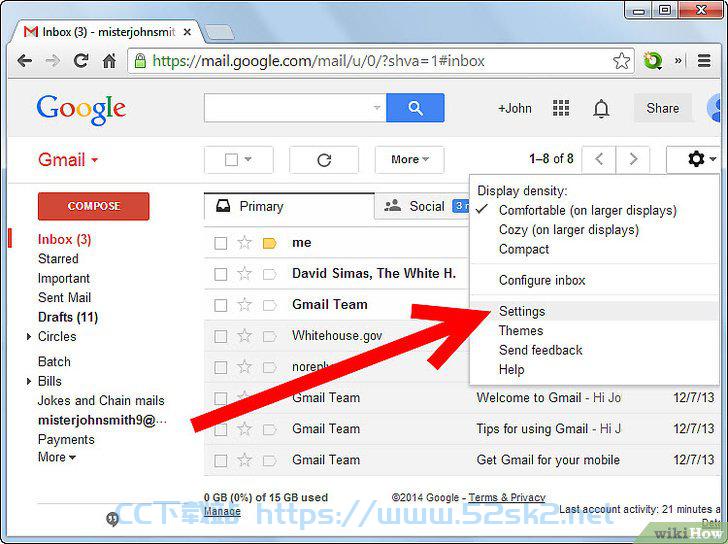Click the browser back arrow

point(24,61)
